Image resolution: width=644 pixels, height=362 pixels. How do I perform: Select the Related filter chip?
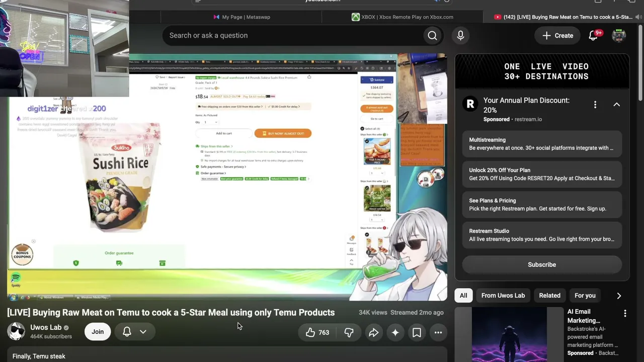550,296
